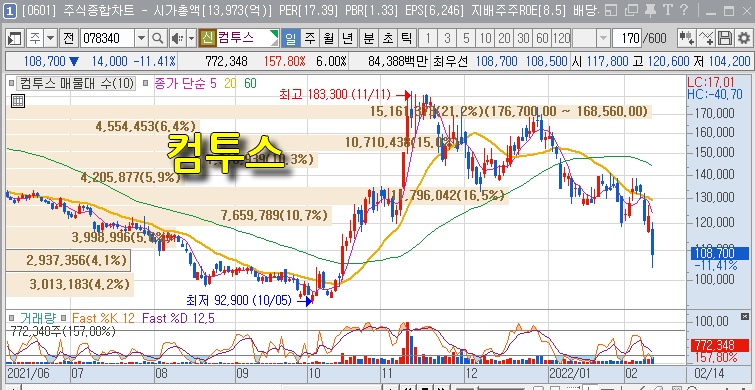This screenshot has width=755, height=390.
Task: Open the stock code history dropdown
Action: tap(141, 38)
